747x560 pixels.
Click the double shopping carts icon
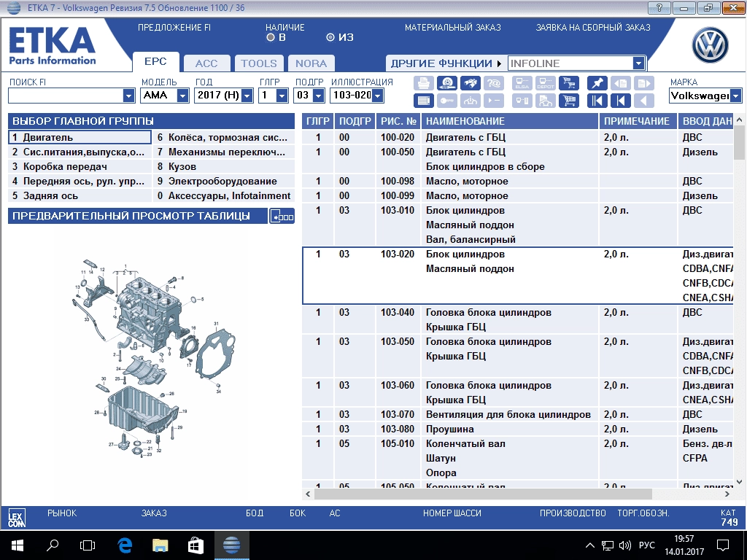[569, 83]
